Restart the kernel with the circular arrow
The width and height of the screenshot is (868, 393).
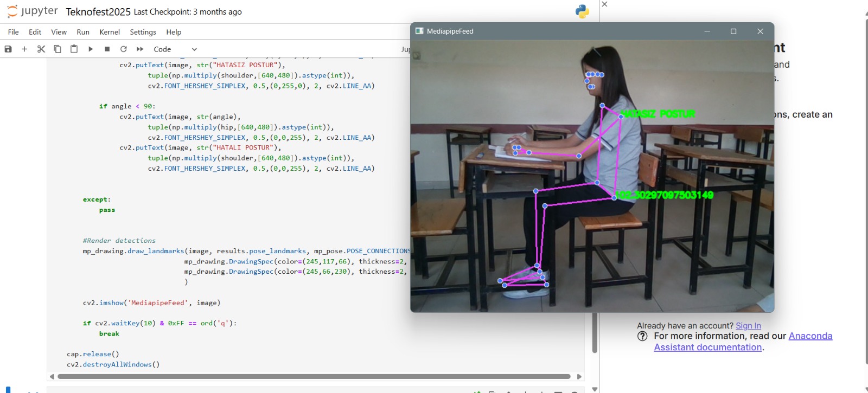coord(124,49)
